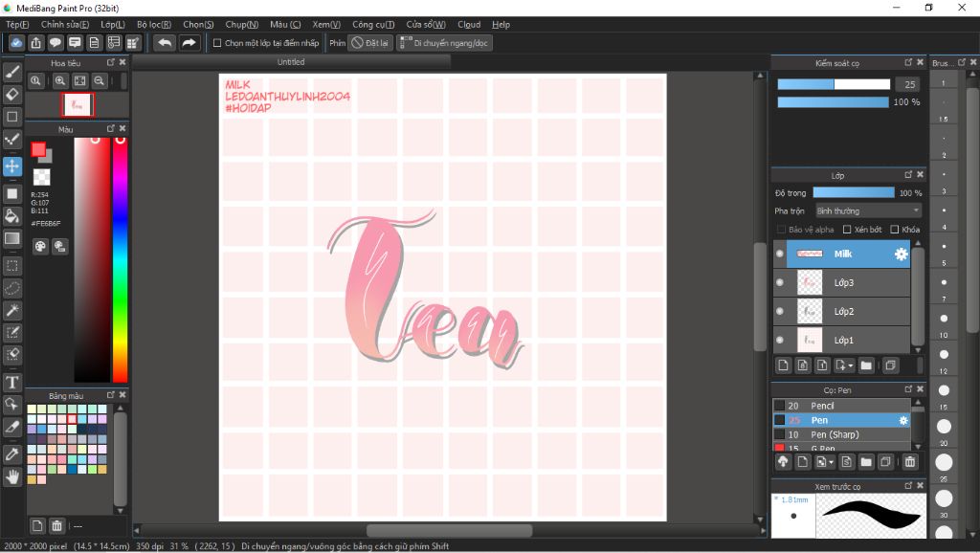Open the Help menu
Image resolution: width=980 pixels, height=553 pixels.
point(501,24)
